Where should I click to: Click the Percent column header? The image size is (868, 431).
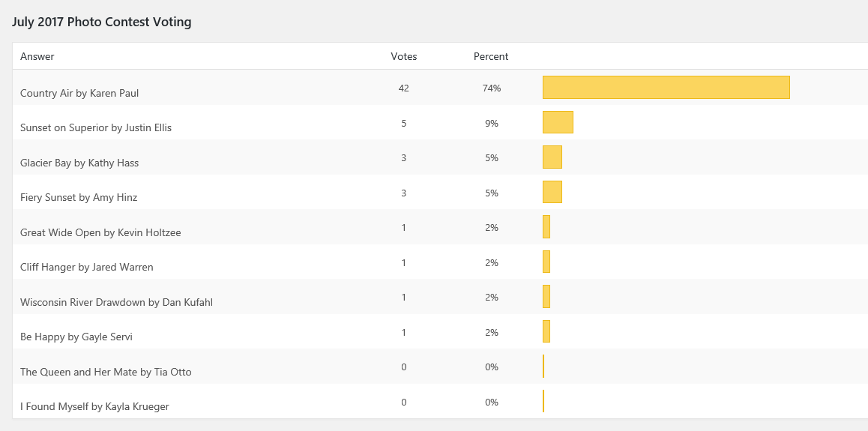click(491, 56)
